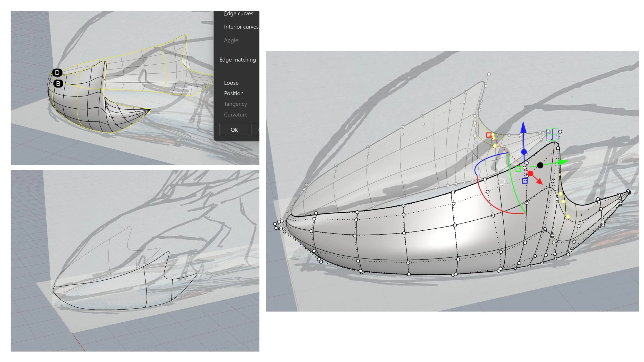Click the point marker labeled D
Viewport: 644px width, 362px height.
point(57,73)
